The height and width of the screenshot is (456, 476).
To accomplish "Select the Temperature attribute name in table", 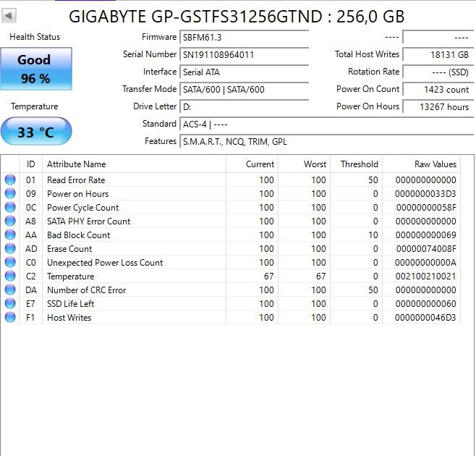I will 70,276.
